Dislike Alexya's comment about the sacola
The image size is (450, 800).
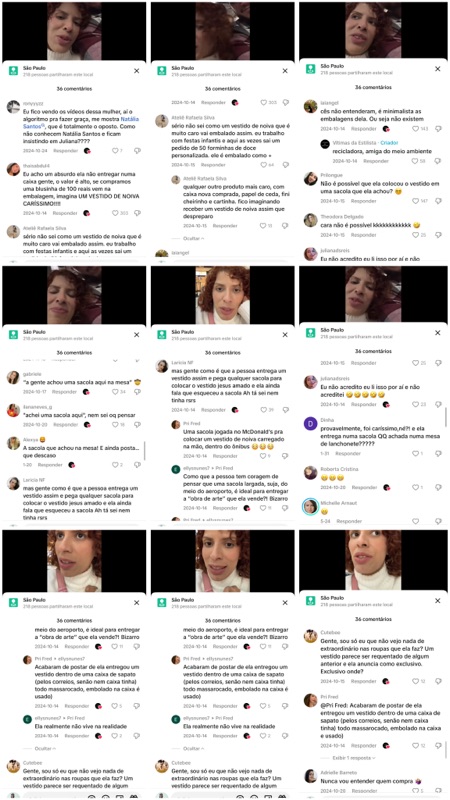[x=137, y=465]
